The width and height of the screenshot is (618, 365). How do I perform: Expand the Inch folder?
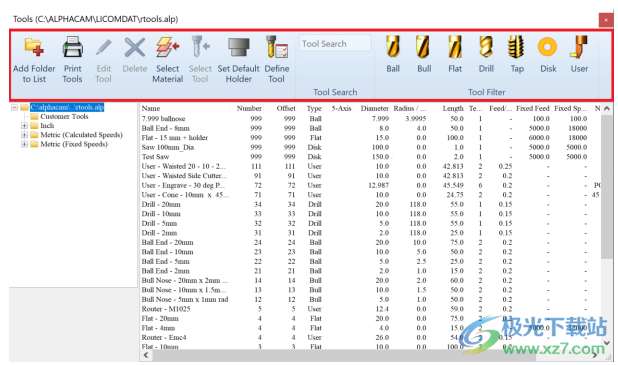click(x=24, y=126)
